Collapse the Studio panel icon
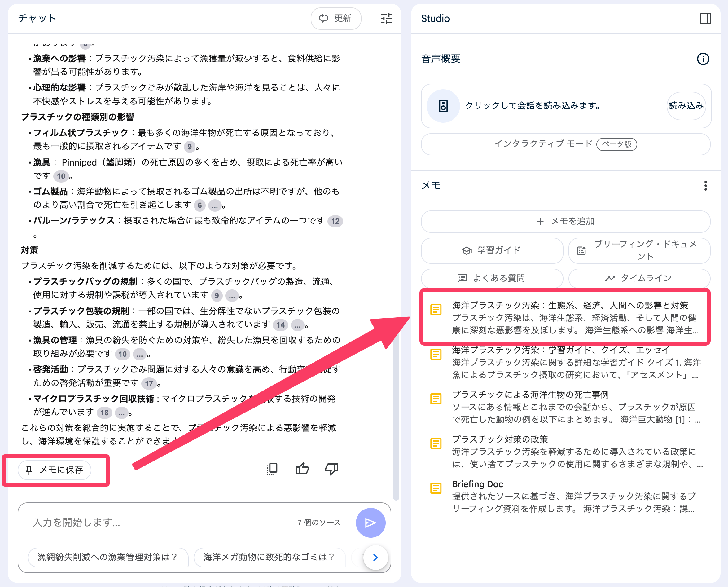This screenshot has height=587, width=728. coord(705,19)
